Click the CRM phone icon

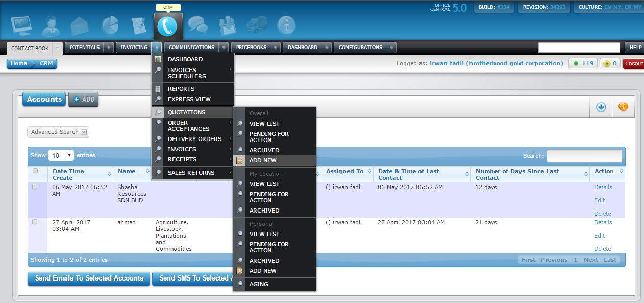(x=167, y=26)
